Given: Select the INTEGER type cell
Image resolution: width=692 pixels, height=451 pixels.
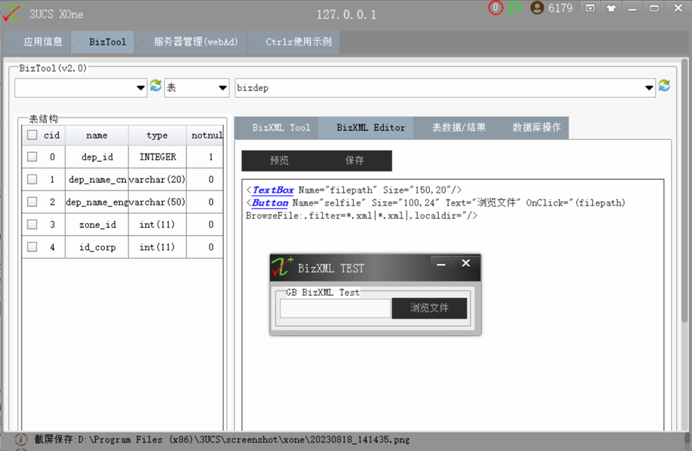Looking at the screenshot, I should [157, 157].
